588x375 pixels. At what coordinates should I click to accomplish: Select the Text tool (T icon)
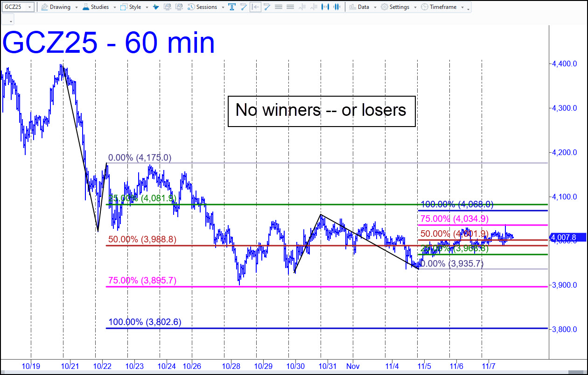pos(231,7)
